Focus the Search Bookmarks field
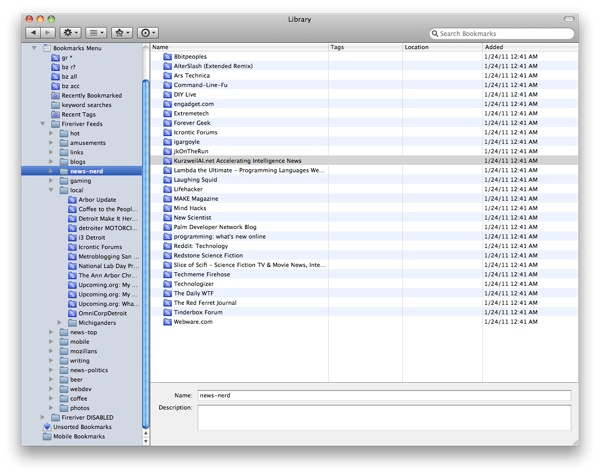Viewport: 600px width, 475px height. 502,34
